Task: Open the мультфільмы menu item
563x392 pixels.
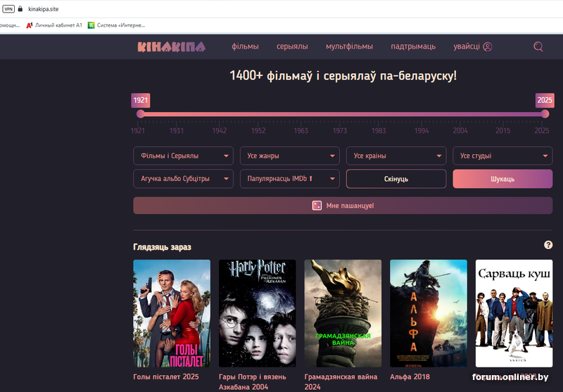Action: (x=349, y=46)
